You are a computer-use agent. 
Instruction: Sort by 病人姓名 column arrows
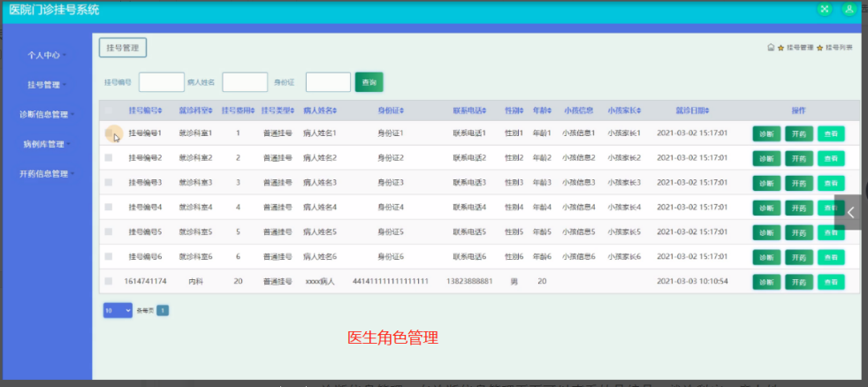pyautogui.click(x=335, y=110)
